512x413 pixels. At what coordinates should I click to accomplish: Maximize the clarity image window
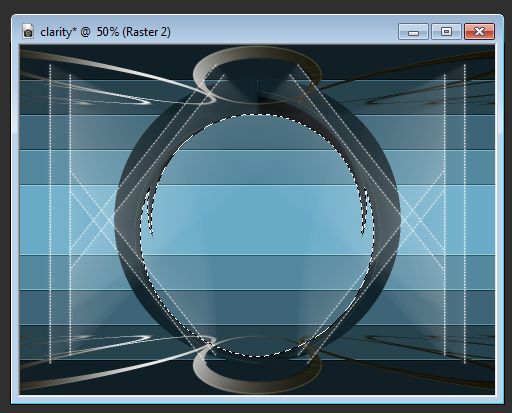coord(446,32)
